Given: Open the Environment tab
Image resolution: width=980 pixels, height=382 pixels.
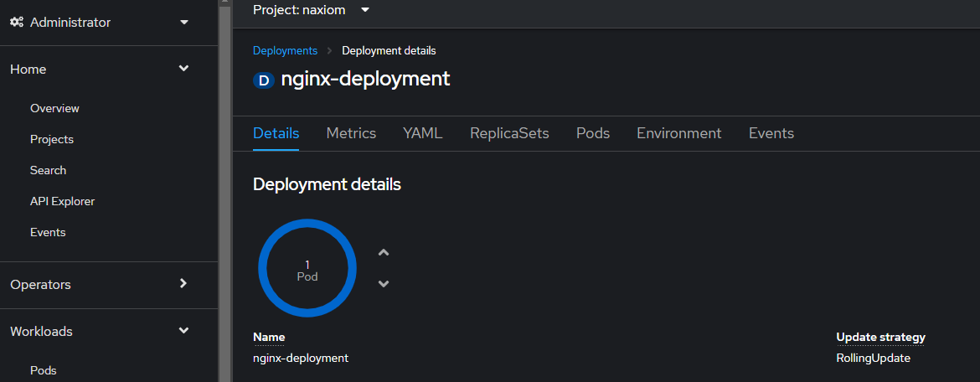Looking at the screenshot, I should pyautogui.click(x=678, y=133).
